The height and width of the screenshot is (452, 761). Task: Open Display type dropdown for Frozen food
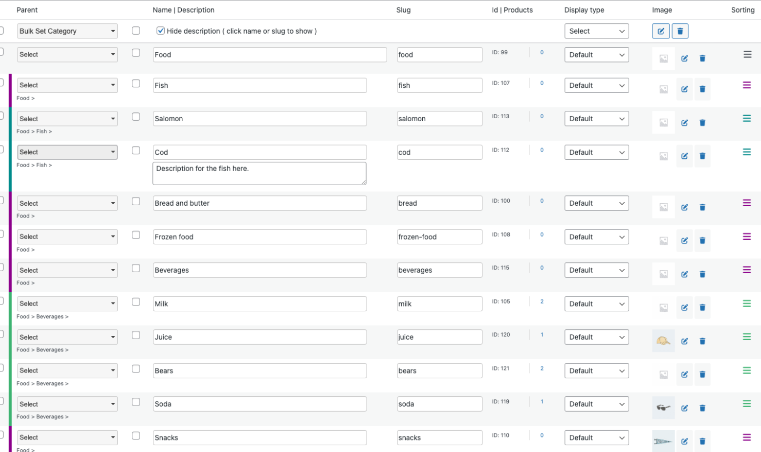[x=596, y=237]
